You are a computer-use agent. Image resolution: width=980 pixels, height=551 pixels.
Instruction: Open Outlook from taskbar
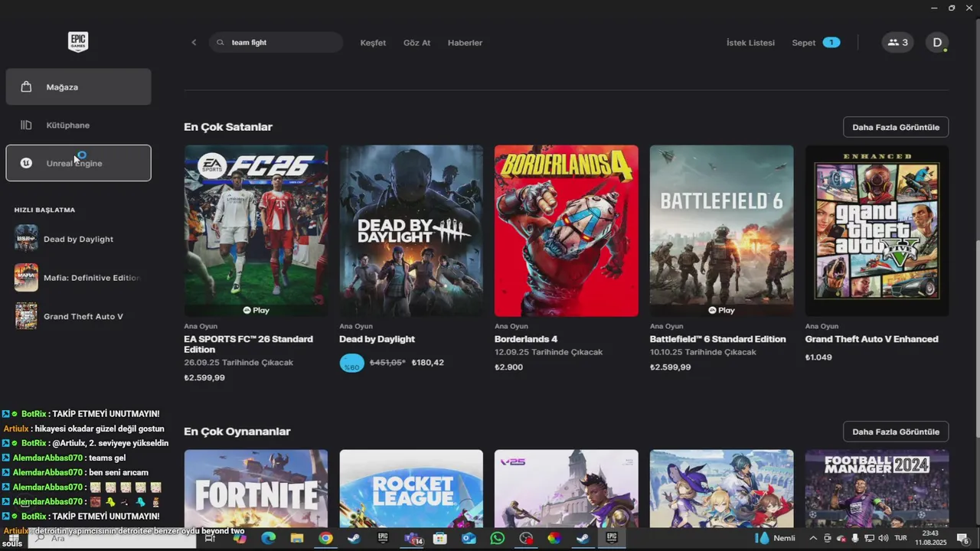coord(469,538)
